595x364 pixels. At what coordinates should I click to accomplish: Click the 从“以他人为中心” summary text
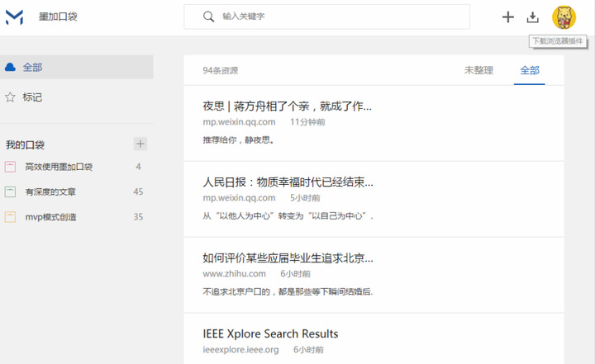pyautogui.click(x=288, y=215)
